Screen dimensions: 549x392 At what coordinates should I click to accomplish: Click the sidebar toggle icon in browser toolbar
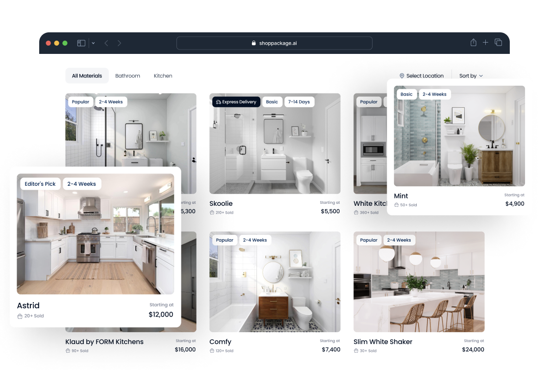pyautogui.click(x=81, y=43)
